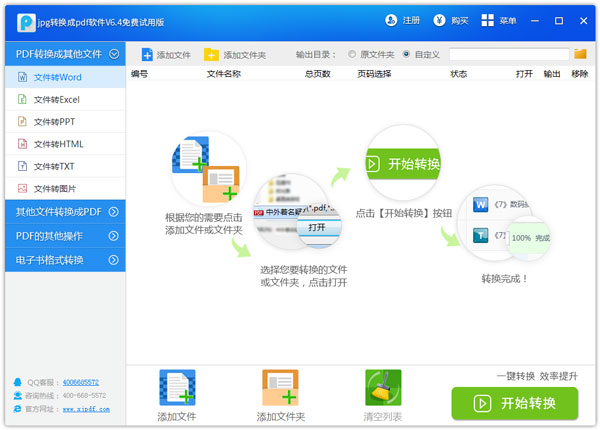
Task: Click the Word document icon in sidebar
Action: coord(23,77)
